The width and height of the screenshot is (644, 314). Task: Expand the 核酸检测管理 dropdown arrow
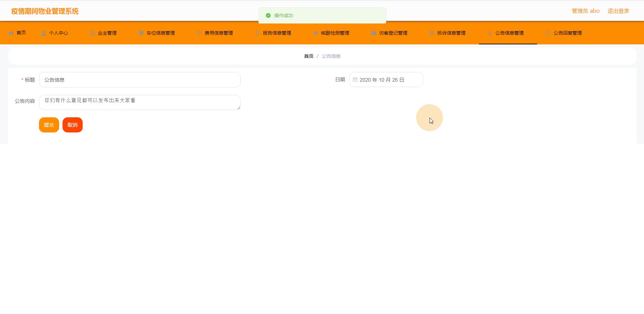click(x=354, y=33)
